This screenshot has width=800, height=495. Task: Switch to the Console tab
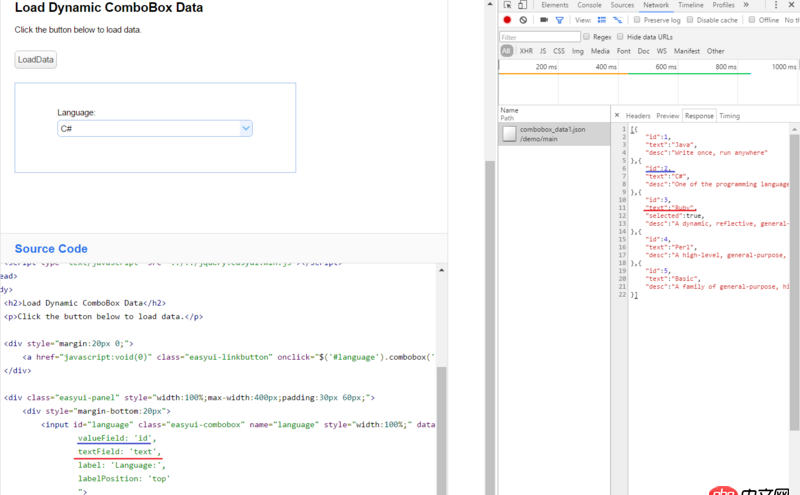589,5
